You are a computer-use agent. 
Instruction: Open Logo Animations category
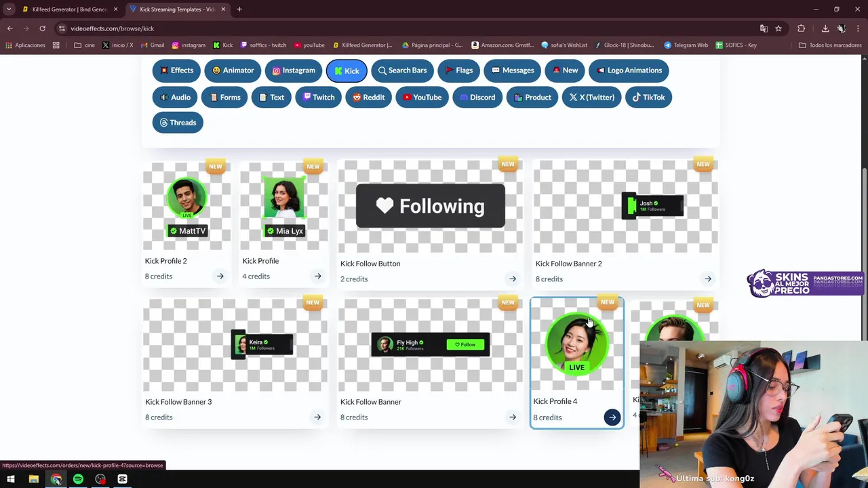tap(629, 70)
